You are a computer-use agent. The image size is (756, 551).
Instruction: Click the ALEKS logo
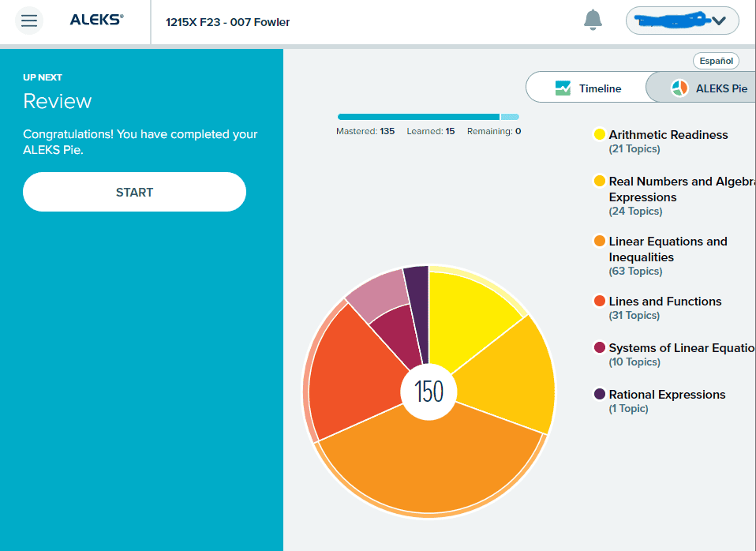pyautogui.click(x=95, y=20)
